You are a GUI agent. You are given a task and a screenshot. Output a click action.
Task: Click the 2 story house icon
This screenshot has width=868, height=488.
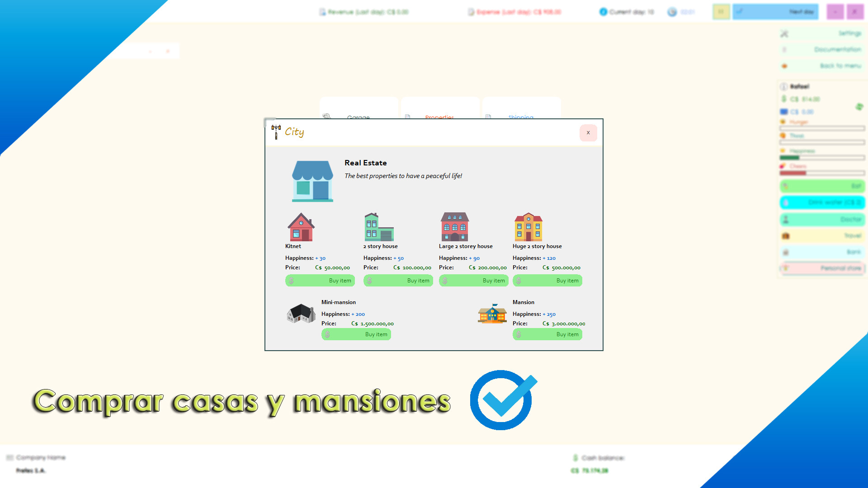(x=379, y=227)
